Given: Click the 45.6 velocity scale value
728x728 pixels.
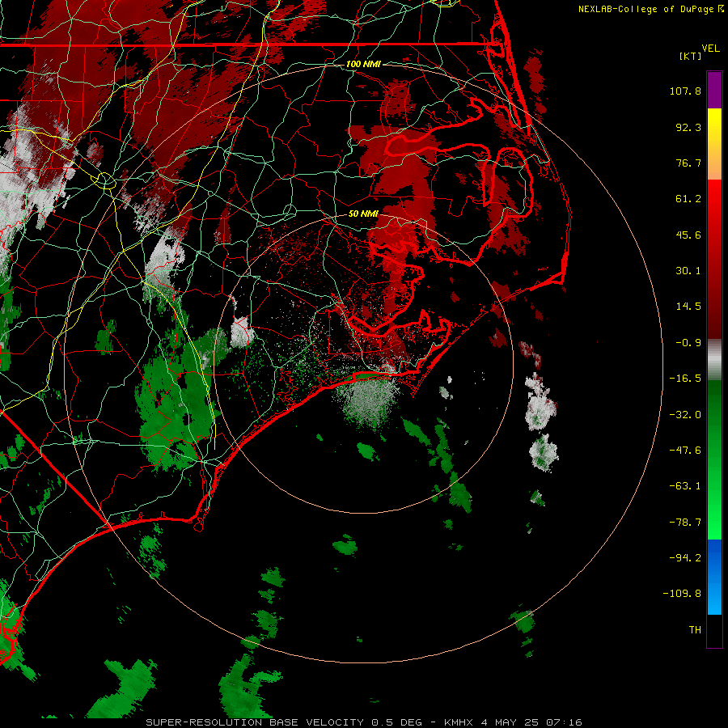Looking at the screenshot, I should [x=688, y=235].
